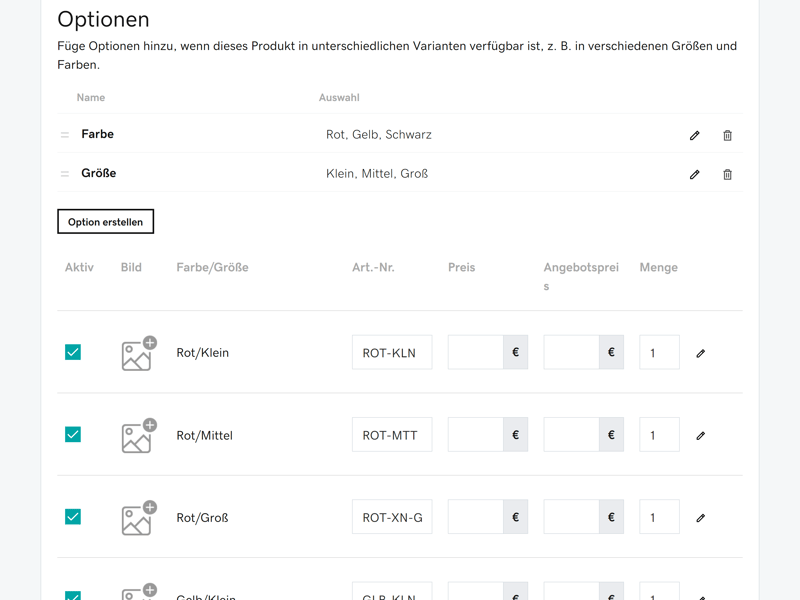Focus the ROT-KLN article number field
800x600 pixels.
[391, 353]
